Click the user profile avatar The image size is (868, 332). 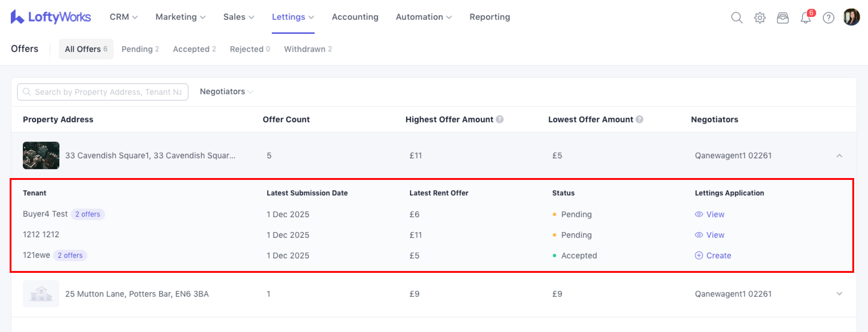point(851,17)
